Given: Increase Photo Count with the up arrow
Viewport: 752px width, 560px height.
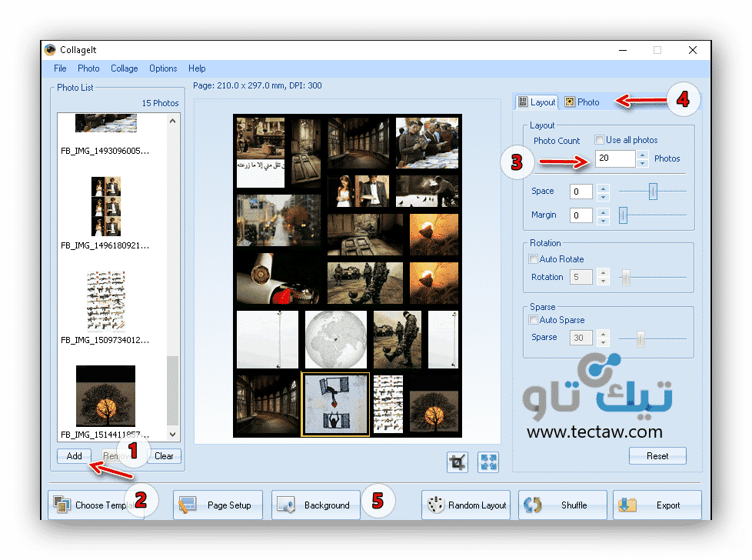Looking at the screenshot, I should tap(642, 155).
